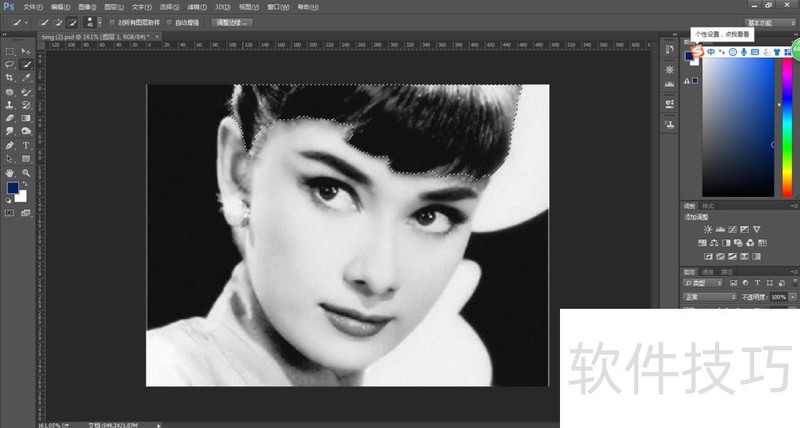Open the workspace switcher dropdown
This screenshot has width=800, height=428.
(x=771, y=21)
